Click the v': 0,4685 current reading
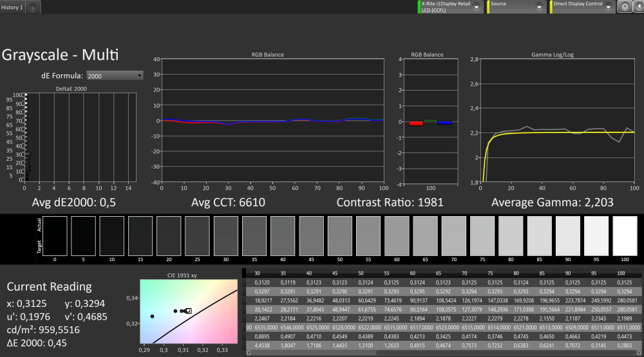The image size is (644, 357). 86,316
